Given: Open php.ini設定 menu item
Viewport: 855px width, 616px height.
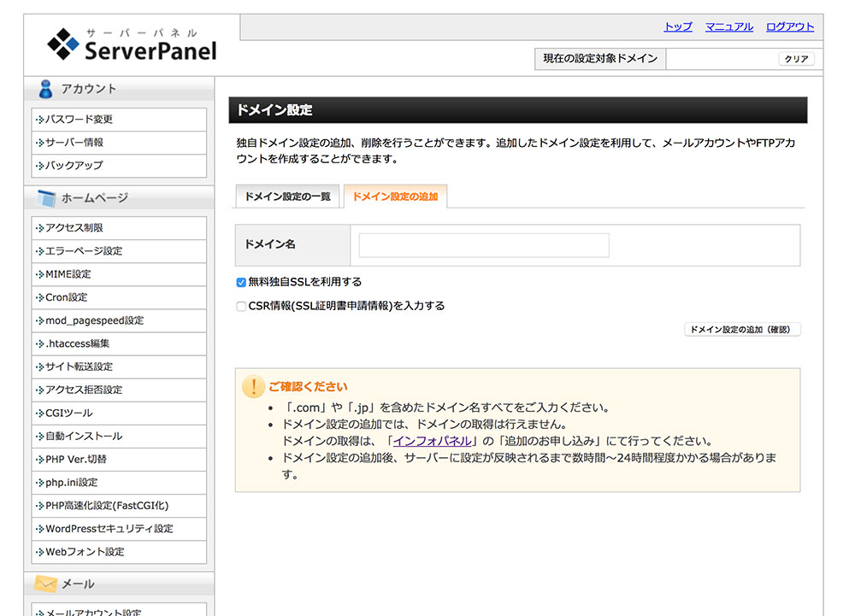Looking at the screenshot, I should click(119, 483).
